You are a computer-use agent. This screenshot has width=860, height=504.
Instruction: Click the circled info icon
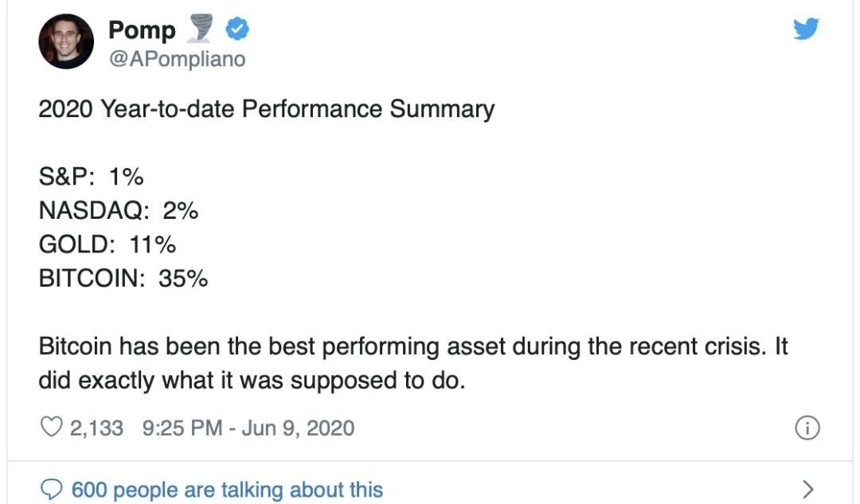click(807, 428)
